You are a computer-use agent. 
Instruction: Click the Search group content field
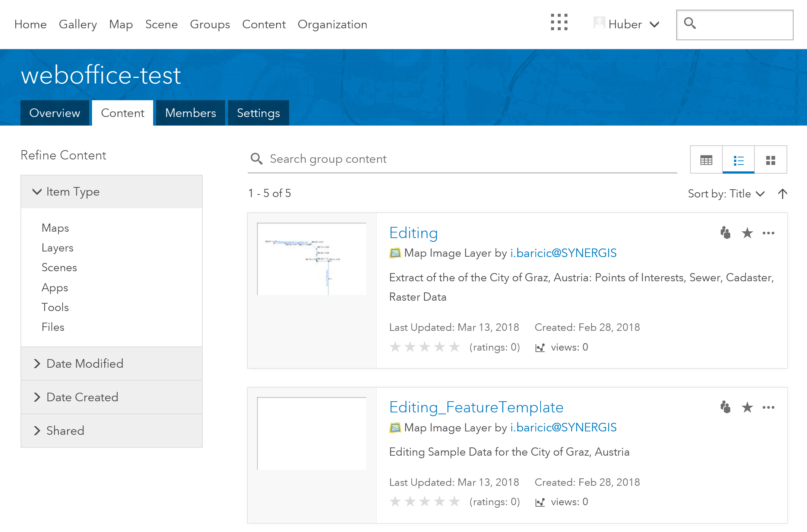pos(410,159)
